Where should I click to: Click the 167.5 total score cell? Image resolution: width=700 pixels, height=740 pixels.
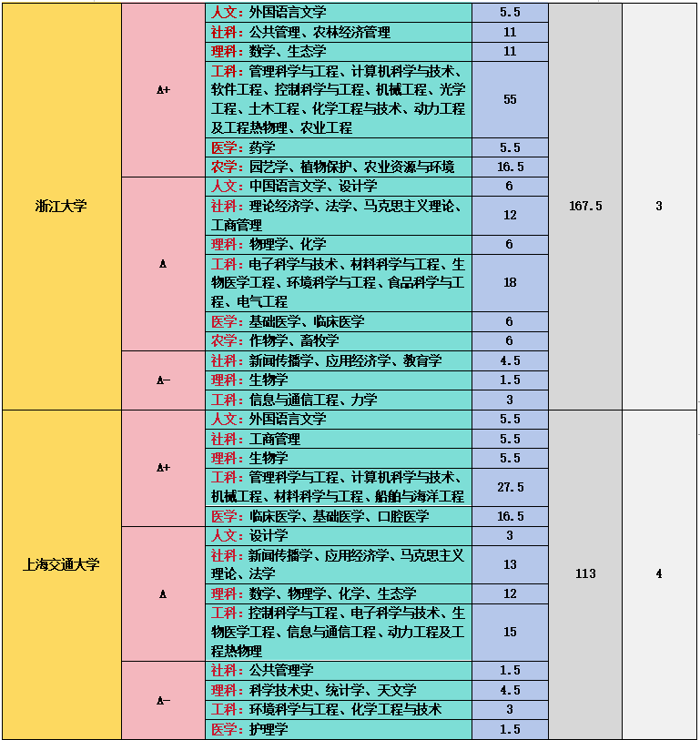tap(585, 207)
